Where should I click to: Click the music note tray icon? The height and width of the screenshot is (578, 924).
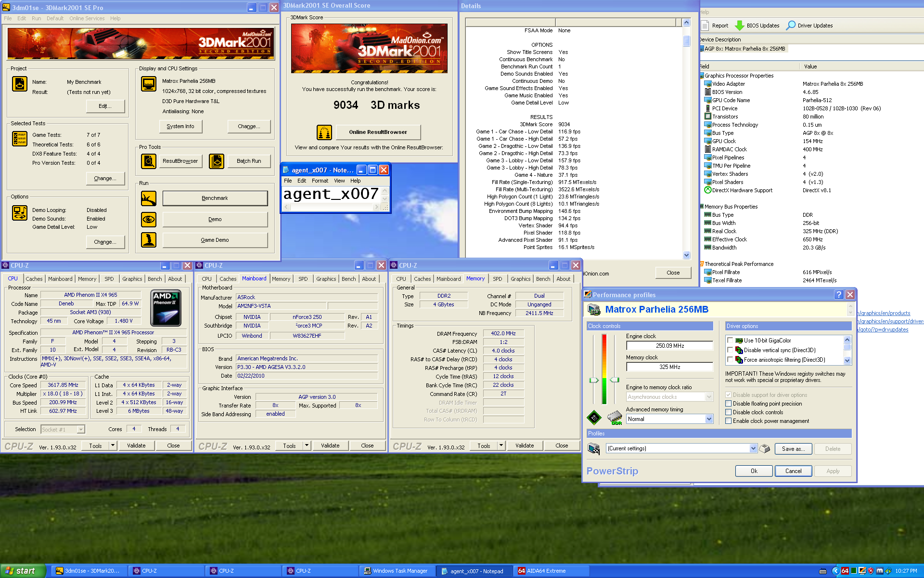click(x=888, y=571)
